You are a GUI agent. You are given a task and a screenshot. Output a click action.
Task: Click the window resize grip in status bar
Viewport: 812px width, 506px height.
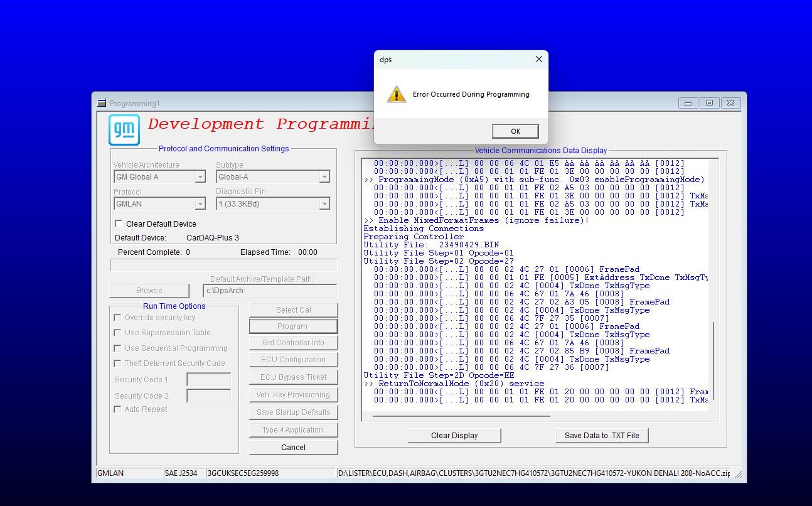pyautogui.click(x=739, y=474)
